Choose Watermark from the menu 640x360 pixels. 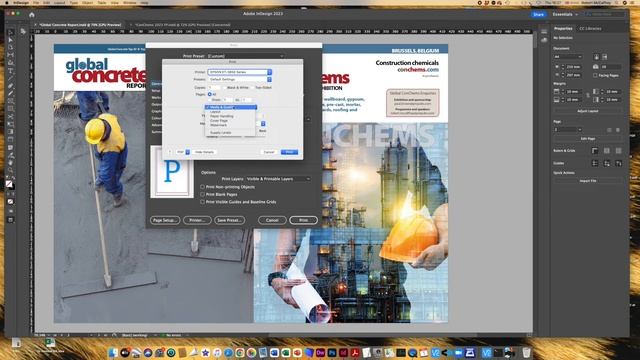[218, 125]
